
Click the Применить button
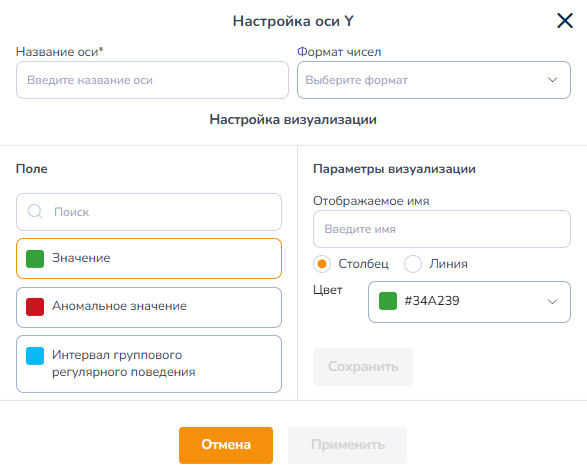[x=347, y=445]
